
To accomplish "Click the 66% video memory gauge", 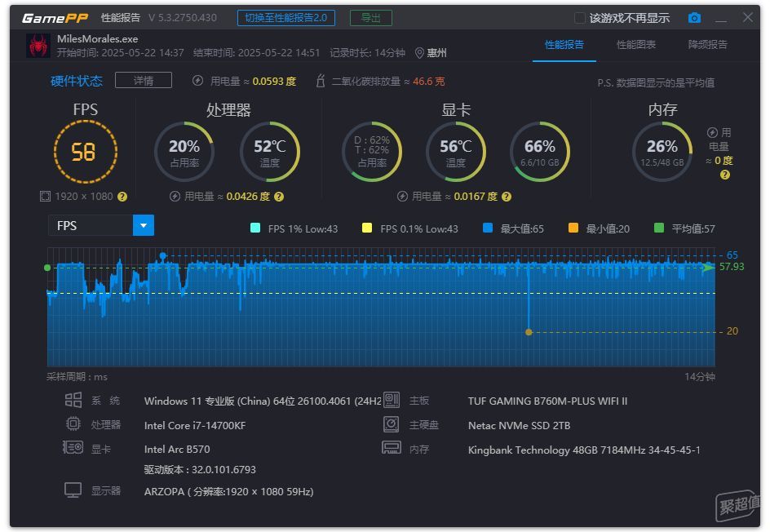I will [540, 152].
